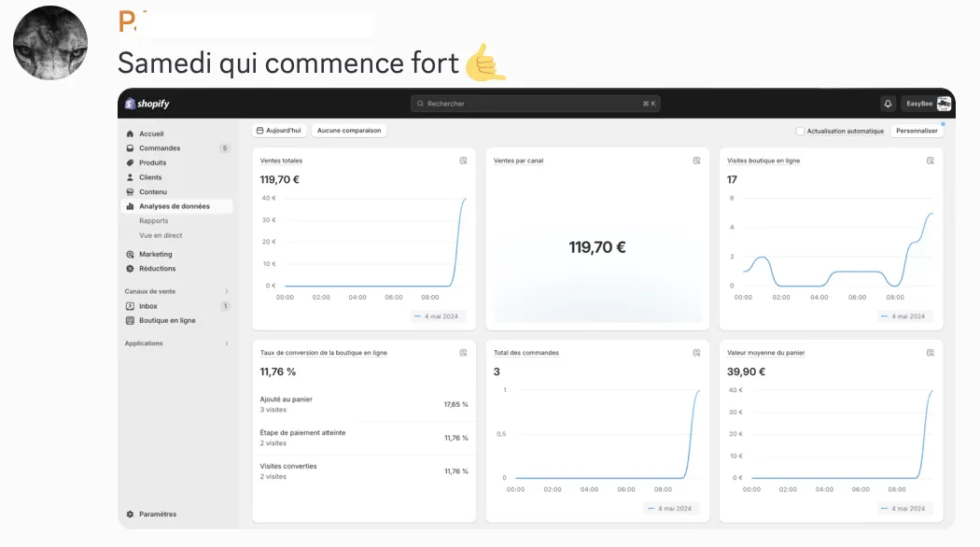
Task: Click the Shopify logo
Action: 147,104
